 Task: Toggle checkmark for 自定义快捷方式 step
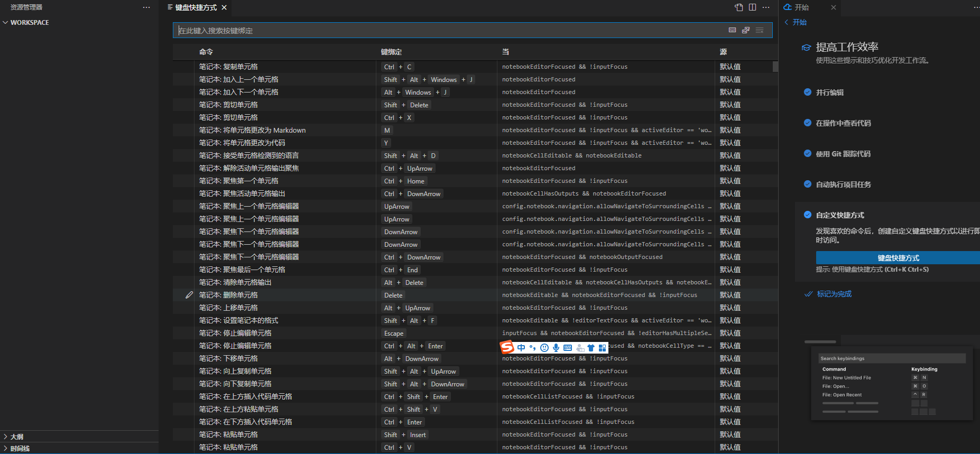click(808, 215)
